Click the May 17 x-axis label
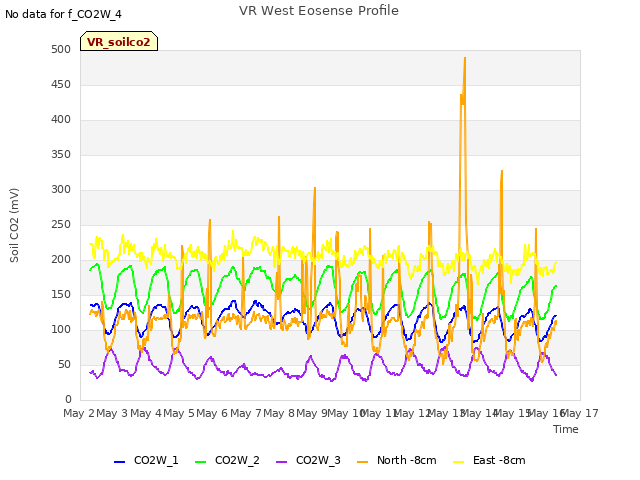Viewport: 640px width, 480px height. [x=580, y=413]
